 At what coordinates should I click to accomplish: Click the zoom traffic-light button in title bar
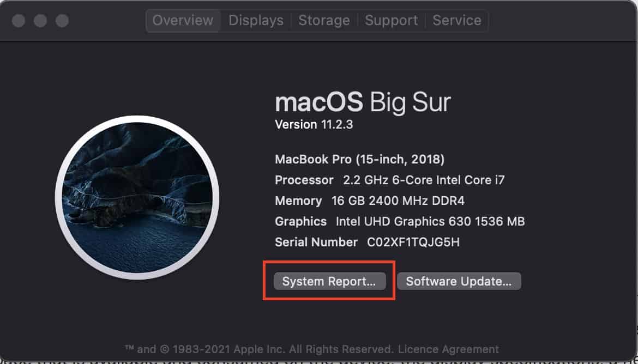(x=62, y=20)
